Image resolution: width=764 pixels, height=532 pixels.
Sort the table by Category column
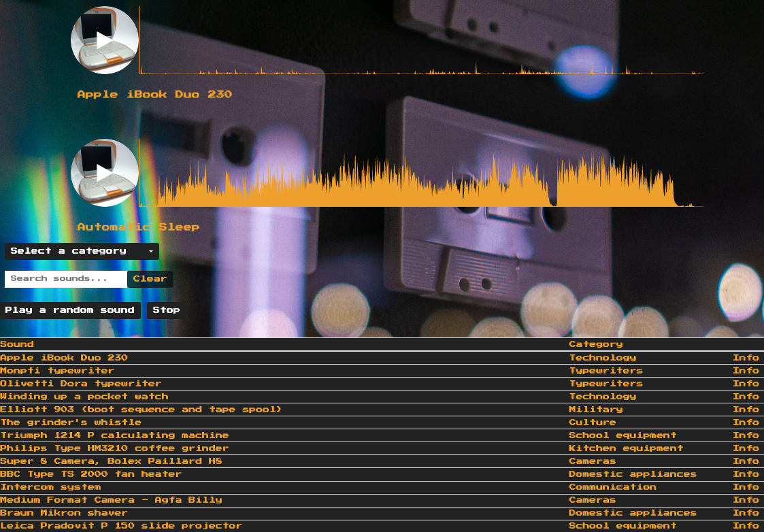click(x=595, y=344)
